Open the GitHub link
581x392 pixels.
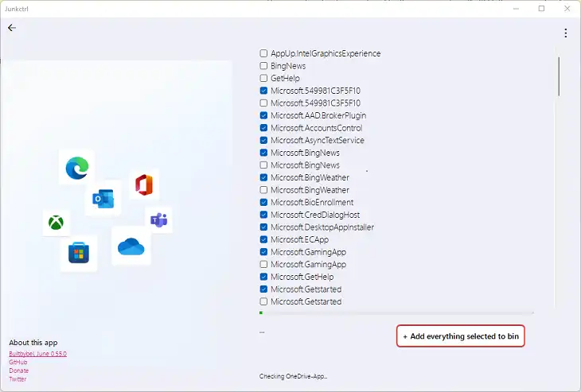coord(18,363)
